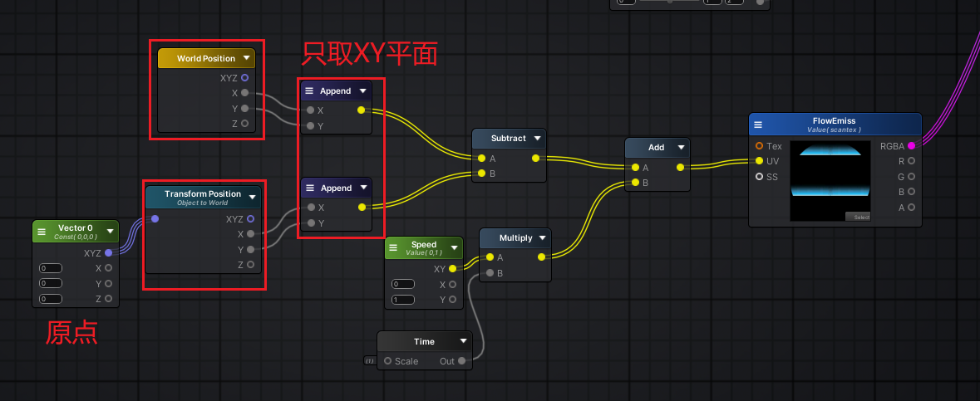Click the RGBA output port on FlowEmiss

pos(912,146)
